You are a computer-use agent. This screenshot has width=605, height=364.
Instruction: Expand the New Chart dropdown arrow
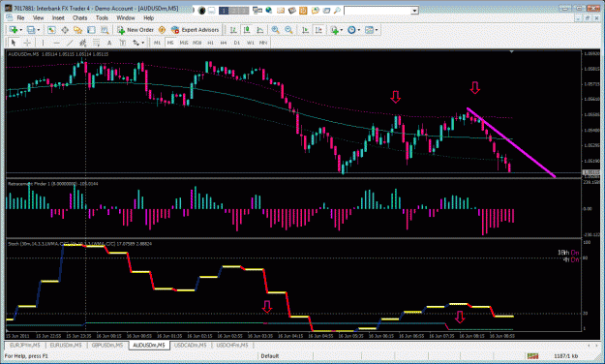20,30
